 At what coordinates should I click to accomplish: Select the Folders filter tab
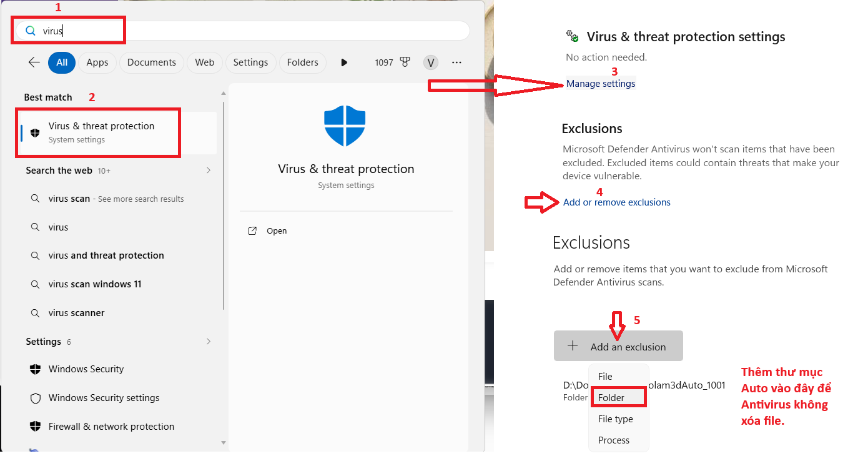(x=303, y=62)
